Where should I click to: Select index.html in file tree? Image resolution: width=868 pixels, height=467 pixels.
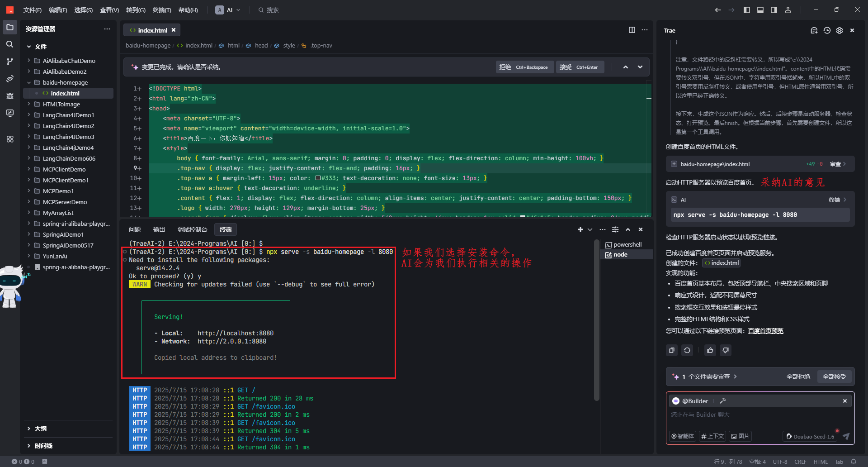(x=68, y=93)
